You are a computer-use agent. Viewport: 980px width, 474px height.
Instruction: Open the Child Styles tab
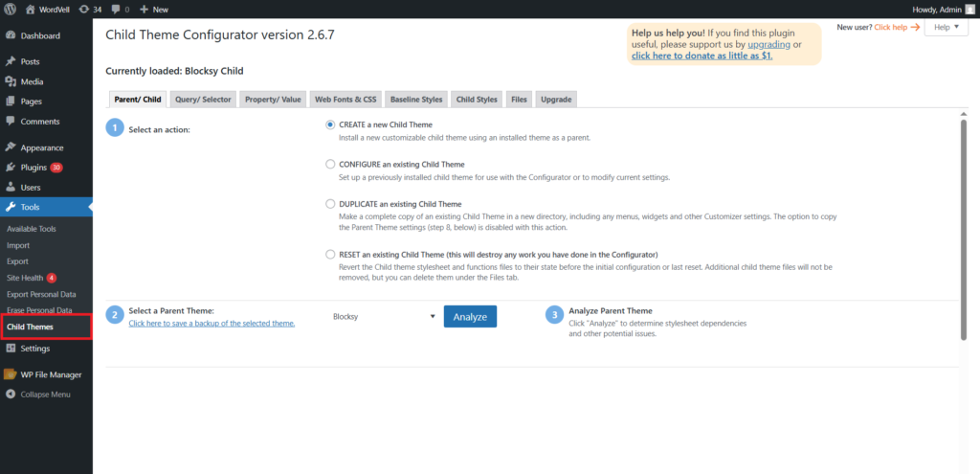click(x=477, y=100)
